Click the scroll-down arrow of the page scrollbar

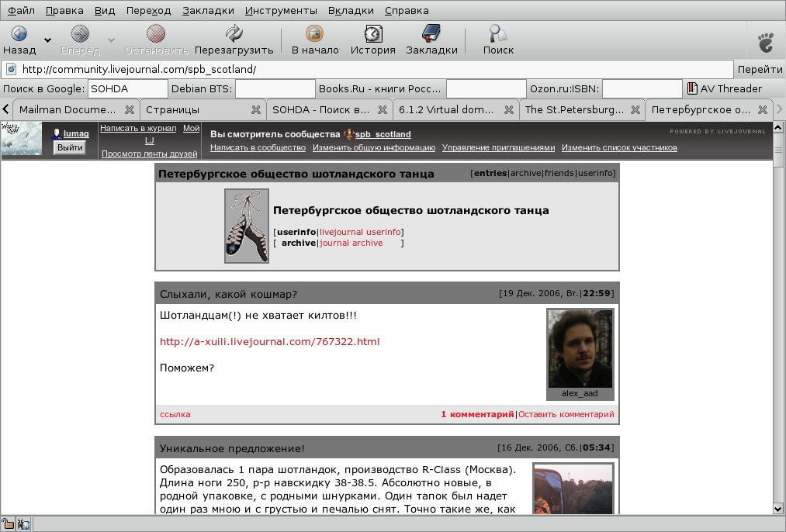pos(778,508)
